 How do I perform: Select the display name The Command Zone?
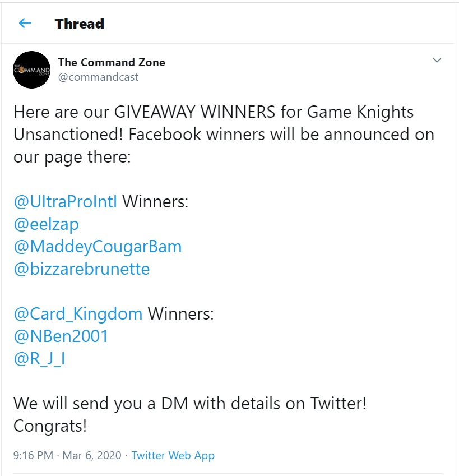click(x=111, y=62)
